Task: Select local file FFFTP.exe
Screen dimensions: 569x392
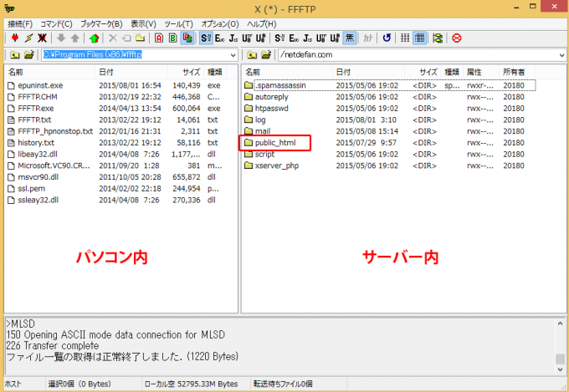Action: click(31, 108)
